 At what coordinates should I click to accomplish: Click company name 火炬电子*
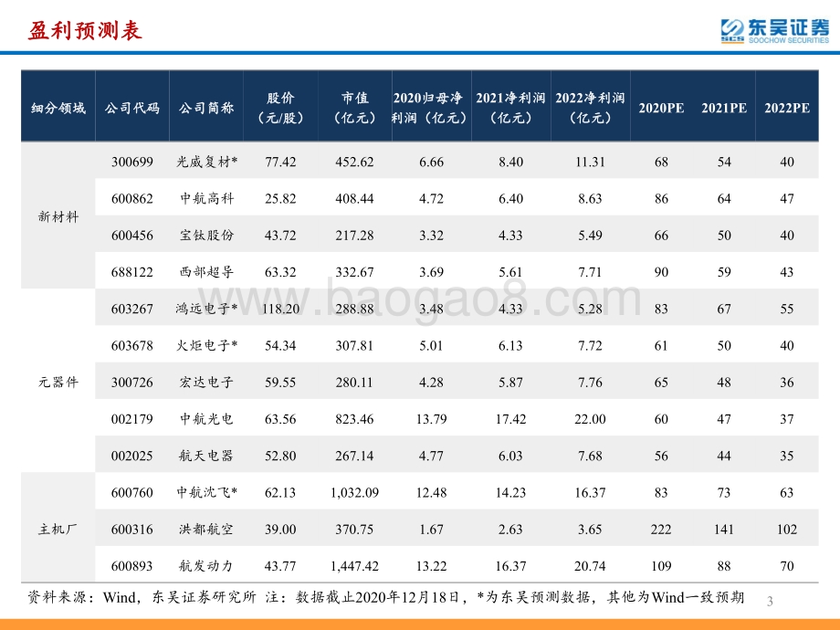[x=206, y=345]
